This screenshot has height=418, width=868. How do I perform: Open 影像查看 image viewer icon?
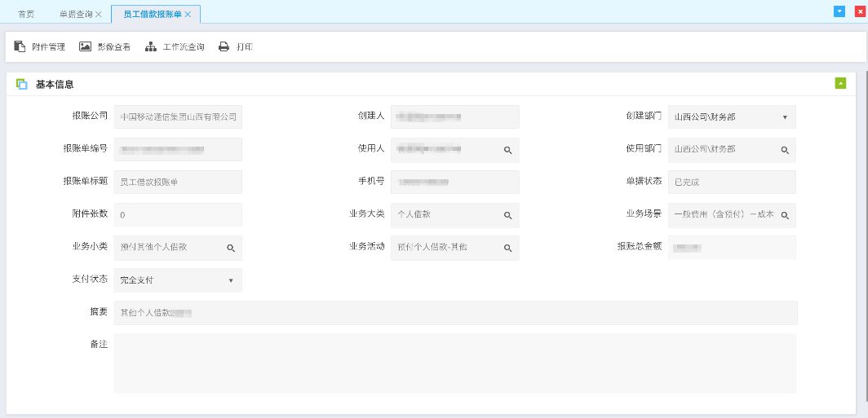click(x=85, y=47)
